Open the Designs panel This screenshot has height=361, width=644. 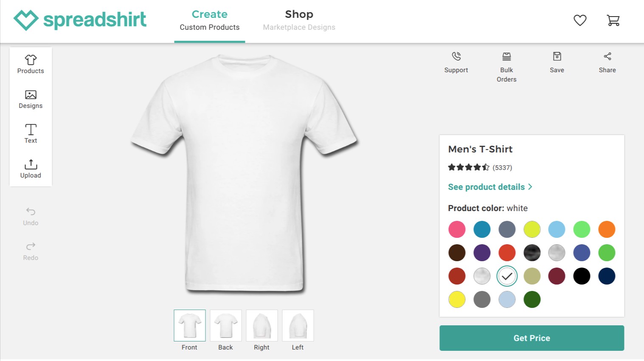(x=31, y=99)
